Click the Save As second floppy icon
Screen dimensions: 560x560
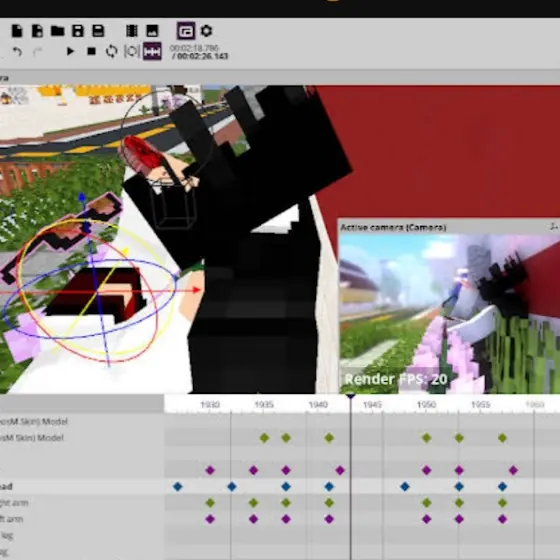(x=98, y=31)
